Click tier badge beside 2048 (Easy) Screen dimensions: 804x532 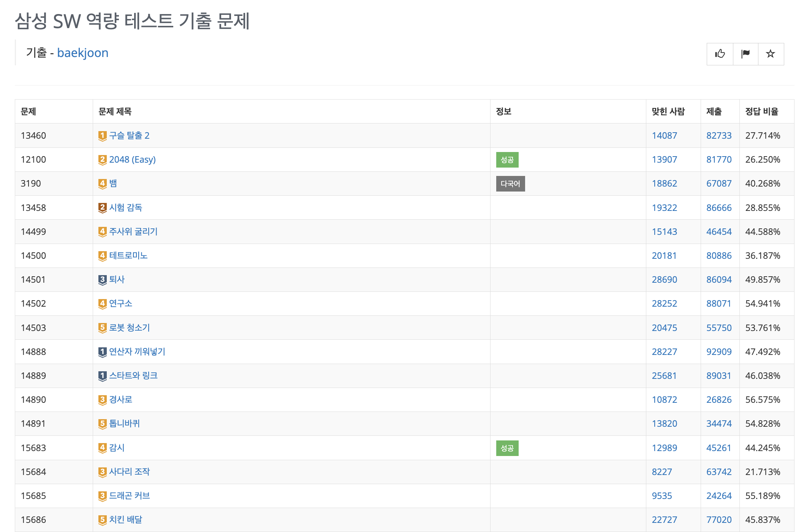pyautogui.click(x=102, y=160)
